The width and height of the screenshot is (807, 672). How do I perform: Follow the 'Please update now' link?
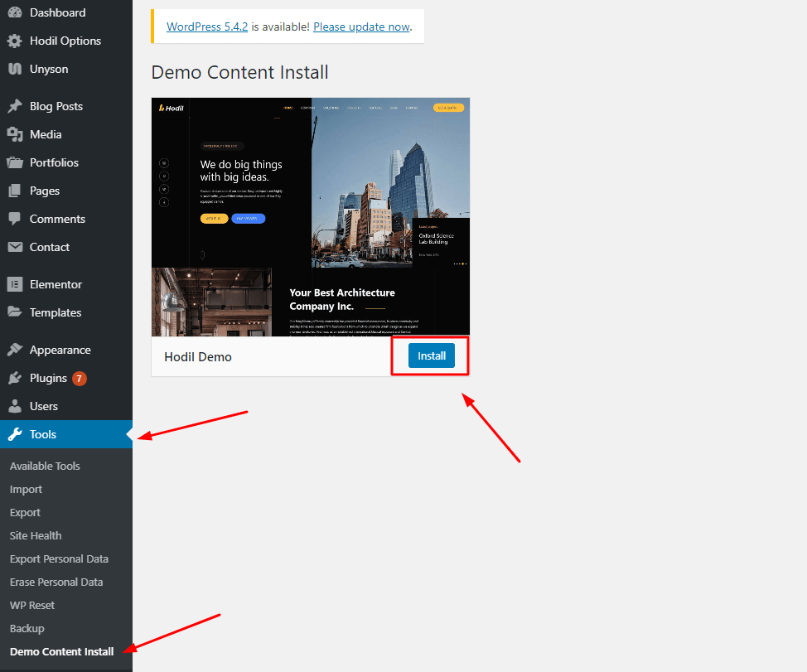click(x=361, y=27)
